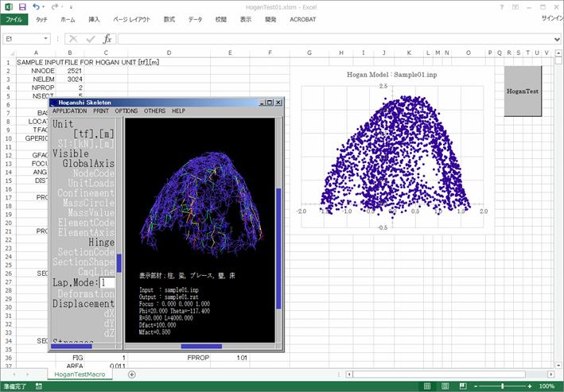
Task: Click inside the formula bar input
Action: (x=336, y=38)
